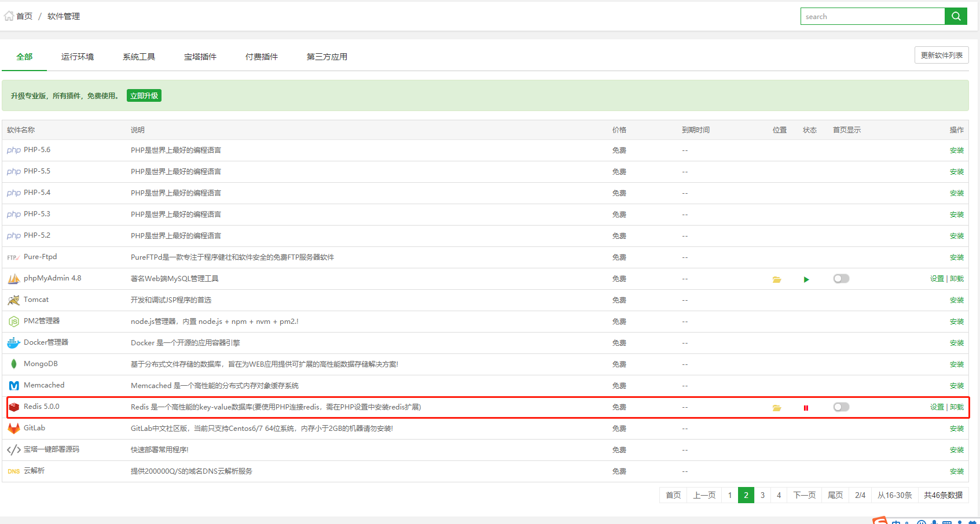Click Redis red paused status icon
The width and height of the screenshot is (980, 524).
(806, 408)
